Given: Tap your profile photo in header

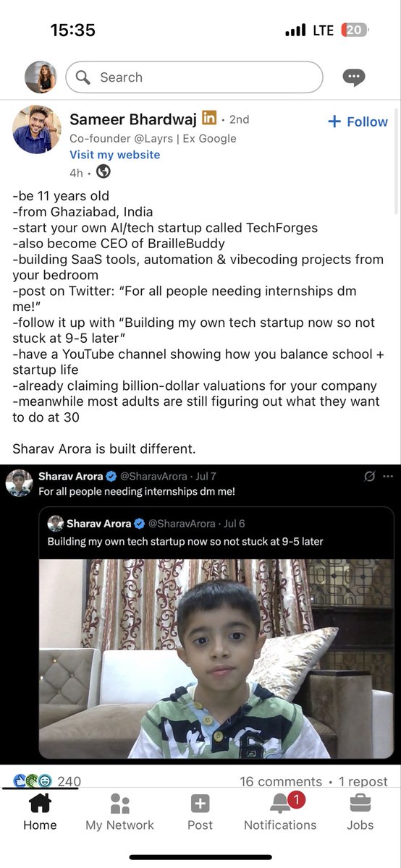Looking at the screenshot, I should [41, 77].
